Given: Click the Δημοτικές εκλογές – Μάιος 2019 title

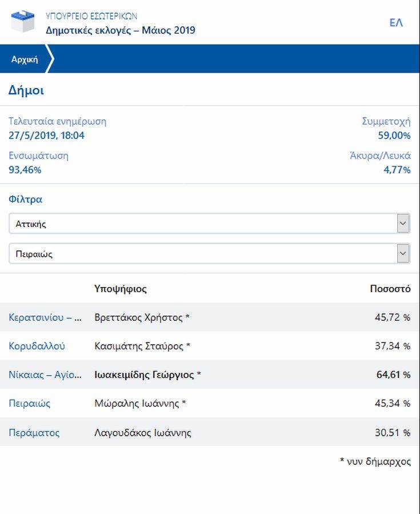Looking at the screenshot, I should 120,30.
